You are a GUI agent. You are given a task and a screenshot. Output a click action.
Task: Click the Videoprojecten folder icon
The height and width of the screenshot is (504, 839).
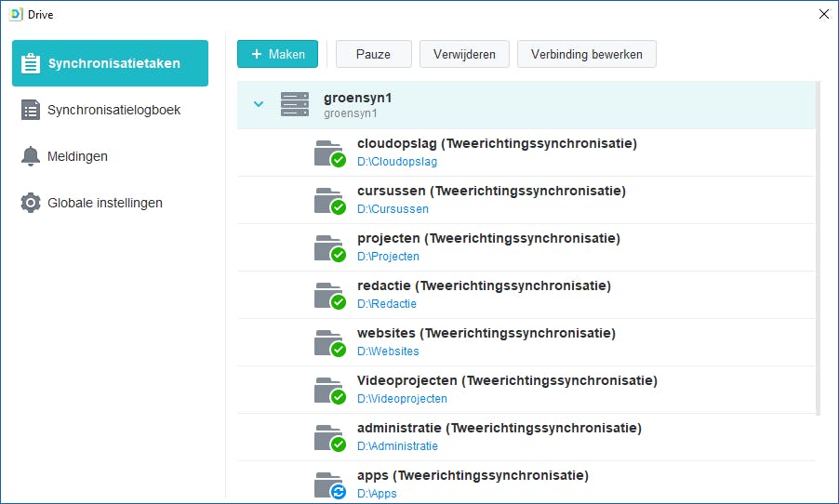click(x=329, y=391)
